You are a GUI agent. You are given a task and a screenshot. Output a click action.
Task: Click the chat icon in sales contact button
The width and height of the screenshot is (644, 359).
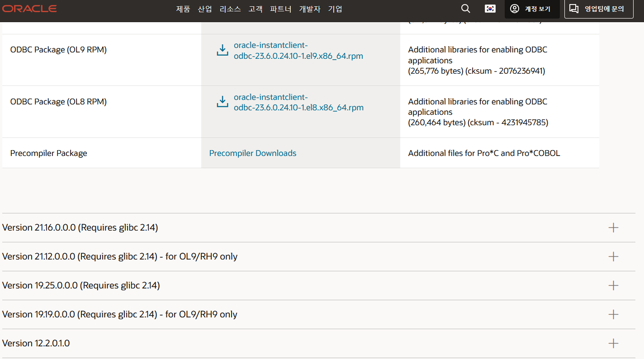coord(574,9)
